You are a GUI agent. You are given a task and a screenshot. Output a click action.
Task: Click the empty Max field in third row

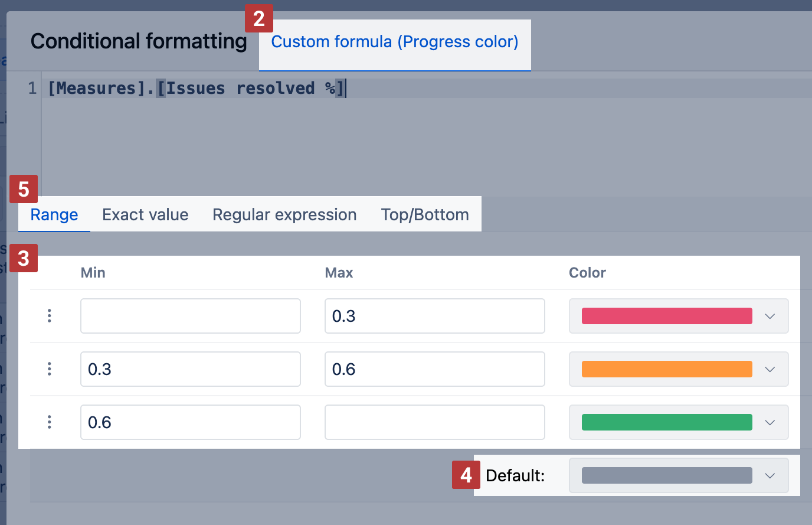pyautogui.click(x=434, y=422)
